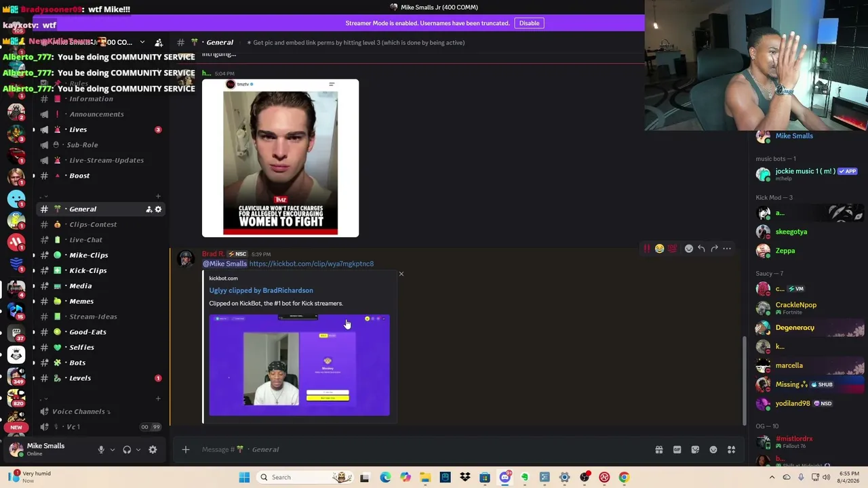
Task: Expand headphone output options arrow
Action: coord(138,449)
